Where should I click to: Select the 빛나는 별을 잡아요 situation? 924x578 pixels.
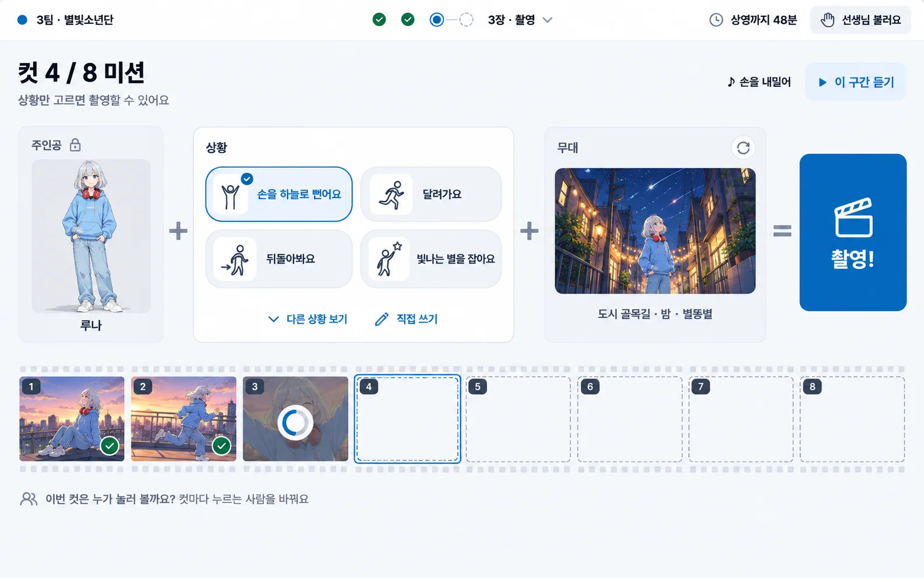click(x=431, y=259)
